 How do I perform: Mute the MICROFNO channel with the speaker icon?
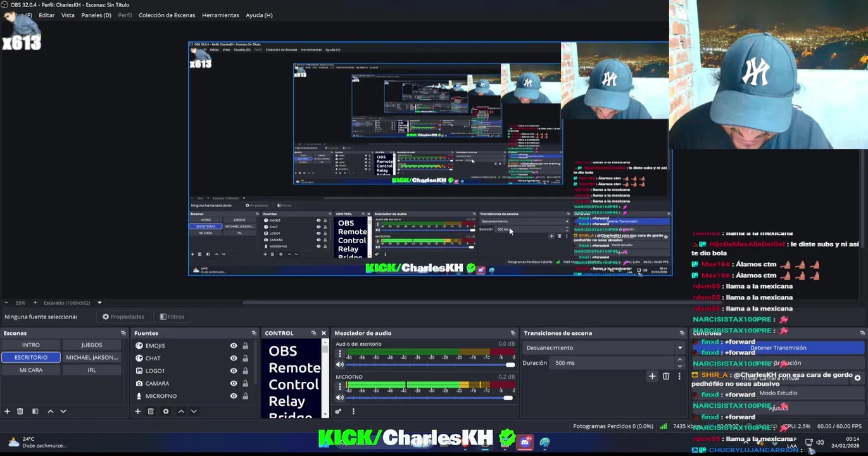(340, 398)
